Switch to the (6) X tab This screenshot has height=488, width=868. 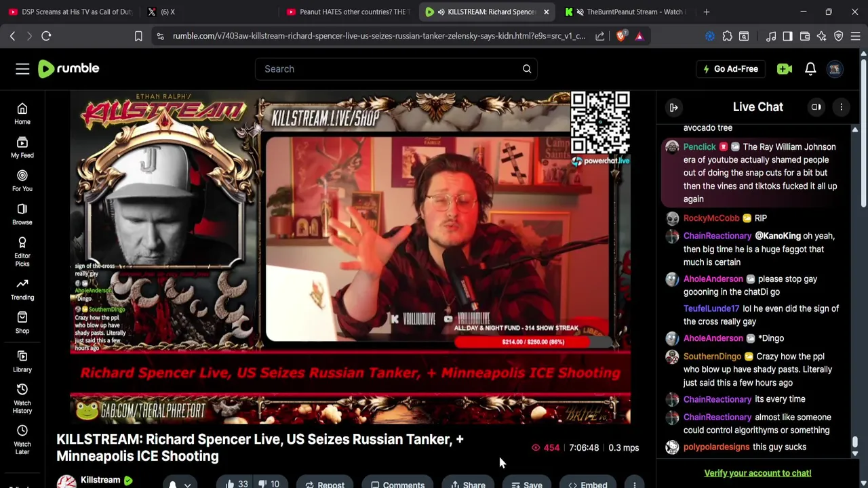click(x=206, y=12)
